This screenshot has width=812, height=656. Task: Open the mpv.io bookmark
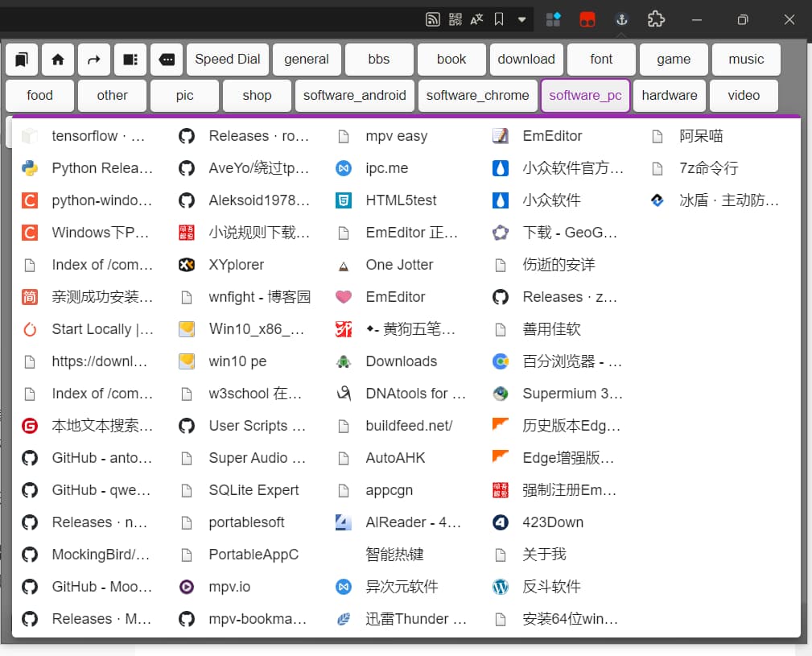229,587
